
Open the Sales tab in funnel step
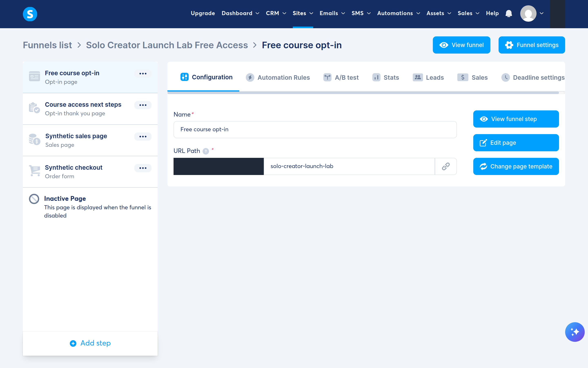pyautogui.click(x=472, y=77)
